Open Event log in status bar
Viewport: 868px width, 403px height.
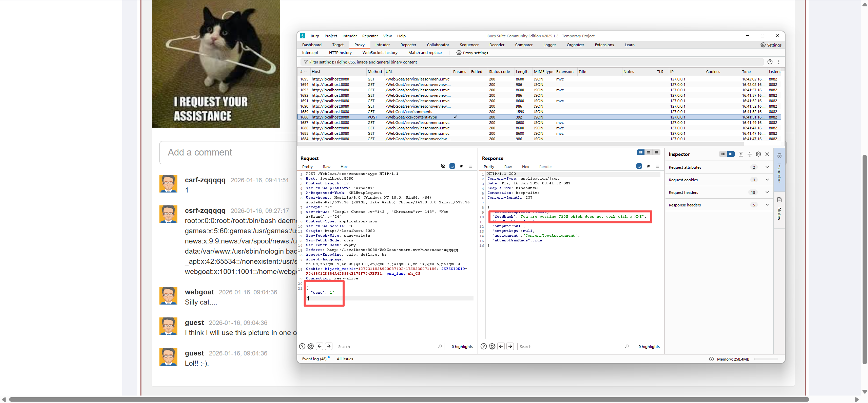[x=314, y=359]
